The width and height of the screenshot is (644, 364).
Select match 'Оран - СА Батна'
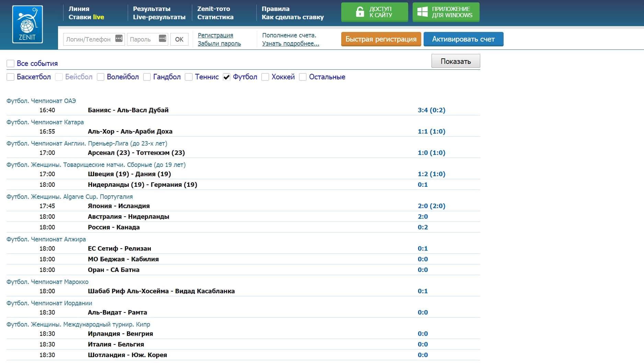114,270
